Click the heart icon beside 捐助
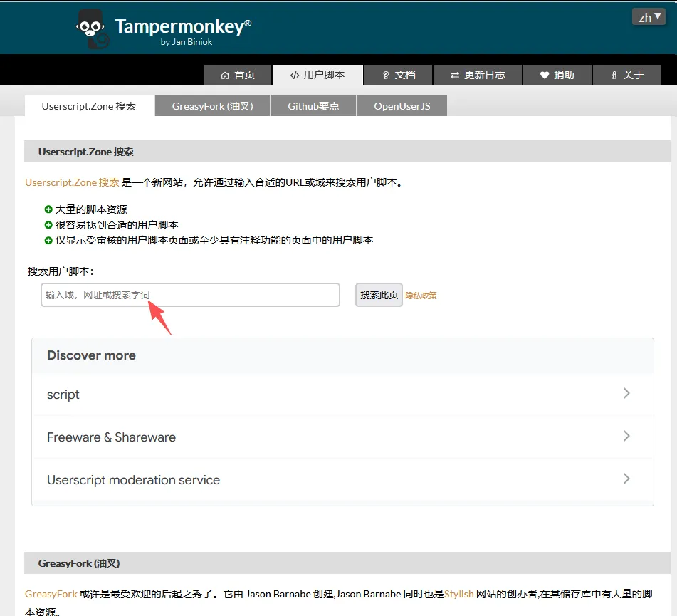The height and width of the screenshot is (616, 677). tap(545, 75)
